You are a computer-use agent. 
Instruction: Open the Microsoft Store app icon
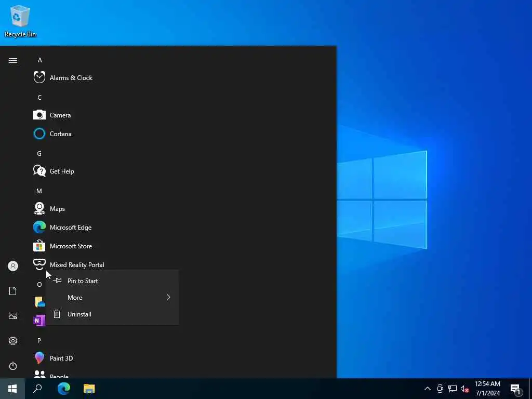tap(39, 246)
